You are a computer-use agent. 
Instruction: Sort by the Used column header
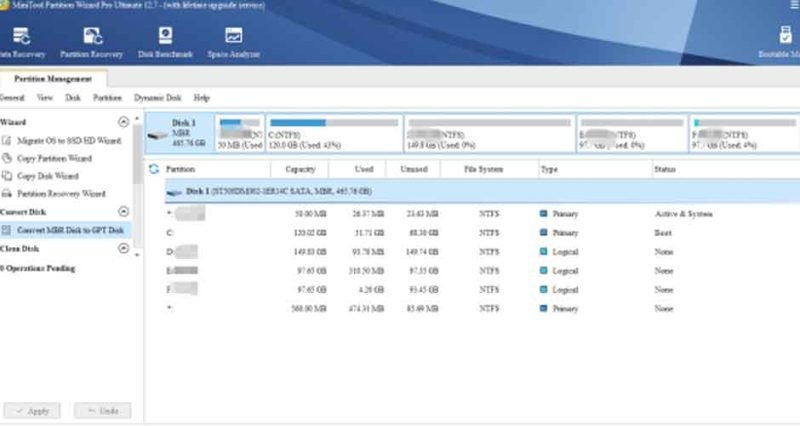[364, 169]
